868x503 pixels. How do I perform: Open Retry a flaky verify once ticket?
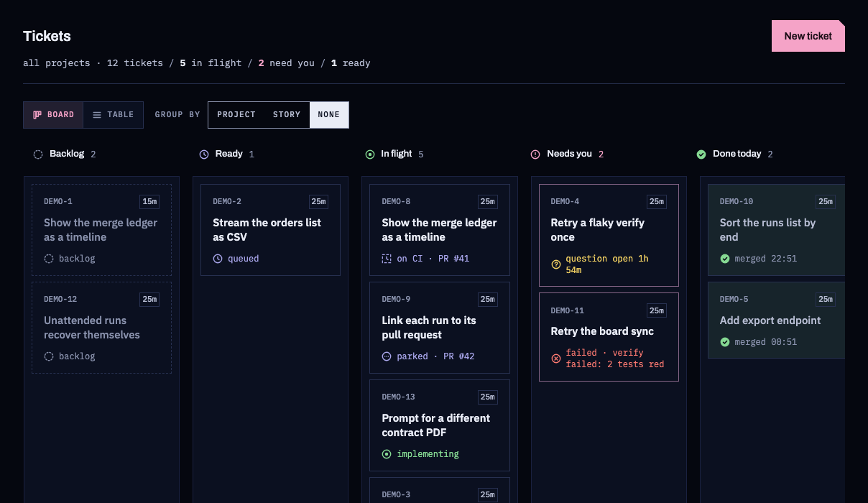609,236
